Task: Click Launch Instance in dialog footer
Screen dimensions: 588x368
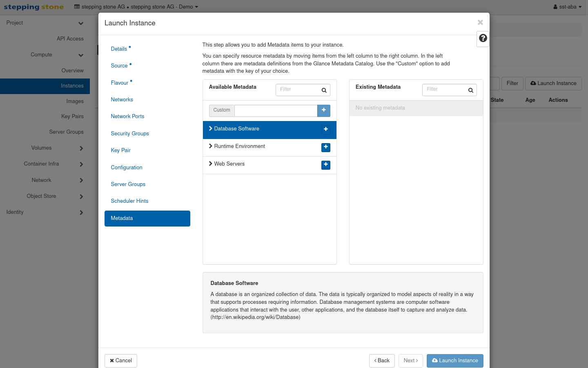Action: coord(455,361)
